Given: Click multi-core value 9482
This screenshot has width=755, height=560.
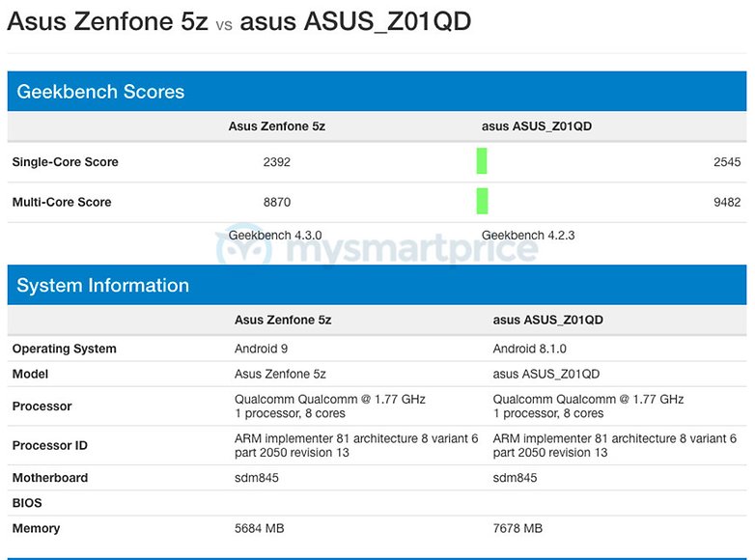Looking at the screenshot, I should pyautogui.click(x=727, y=202).
